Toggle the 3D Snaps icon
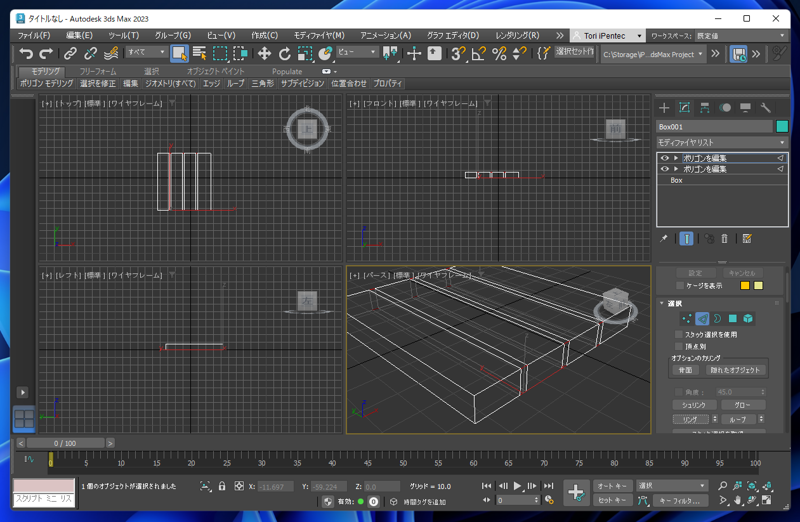This screenshot has width=800, height=522. (458, 53)
